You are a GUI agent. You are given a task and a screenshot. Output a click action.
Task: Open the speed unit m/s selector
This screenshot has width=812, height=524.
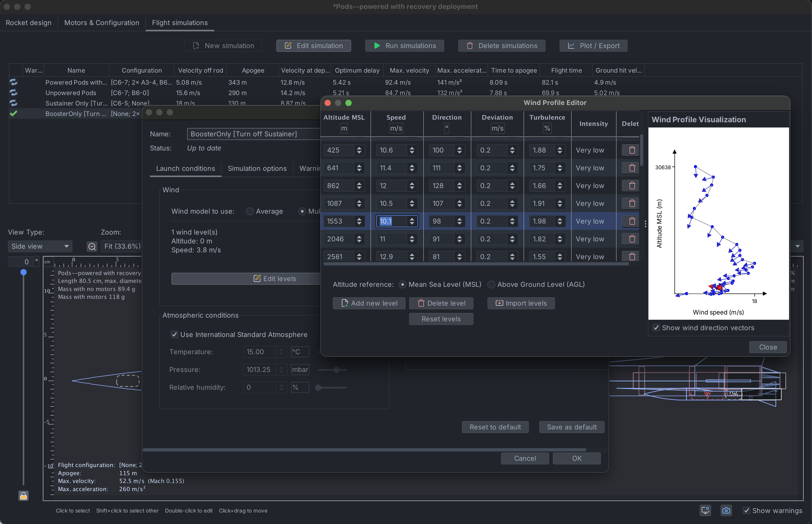coord(396,128)
